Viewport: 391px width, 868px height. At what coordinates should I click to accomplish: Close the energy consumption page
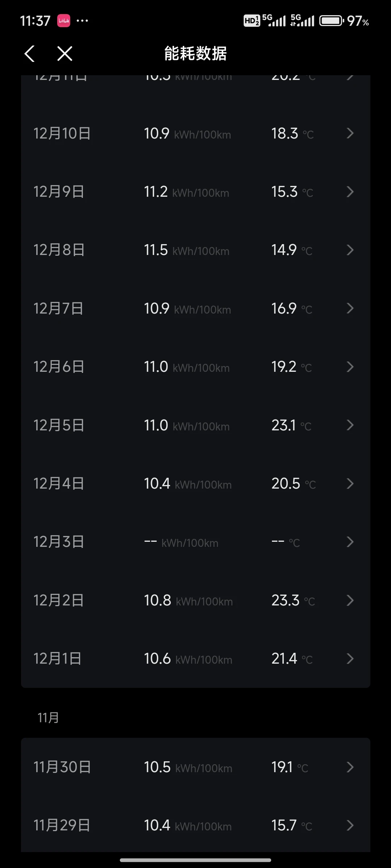tap(65, 54)
